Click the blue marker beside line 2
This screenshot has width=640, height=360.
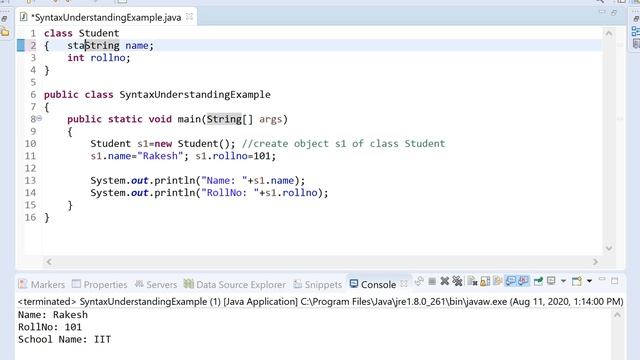coord(20,45)
